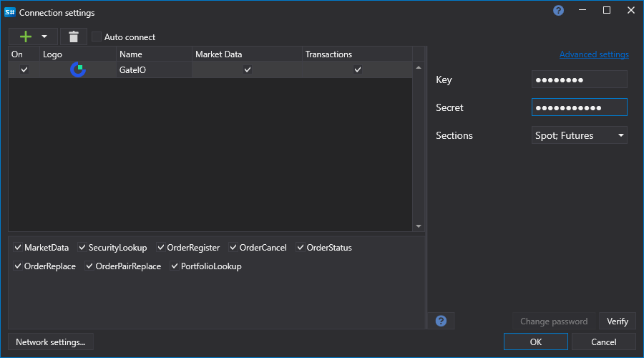644x358 pixels.
Task: Uncheck the On checkbox for GateIO
Action: coord(24,69)
